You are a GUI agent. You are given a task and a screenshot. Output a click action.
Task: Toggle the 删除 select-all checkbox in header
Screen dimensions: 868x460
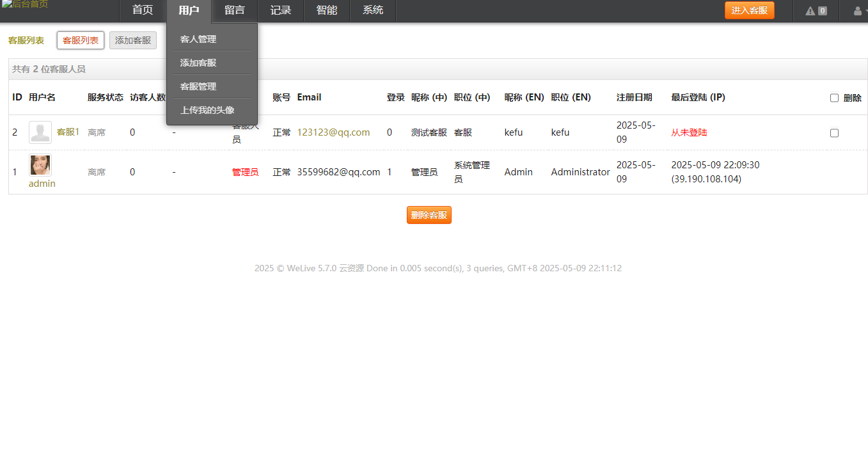(834, 98)
